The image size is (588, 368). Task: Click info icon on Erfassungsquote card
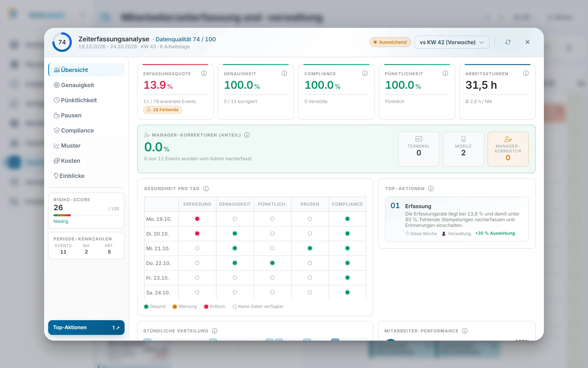pos(204,73)
